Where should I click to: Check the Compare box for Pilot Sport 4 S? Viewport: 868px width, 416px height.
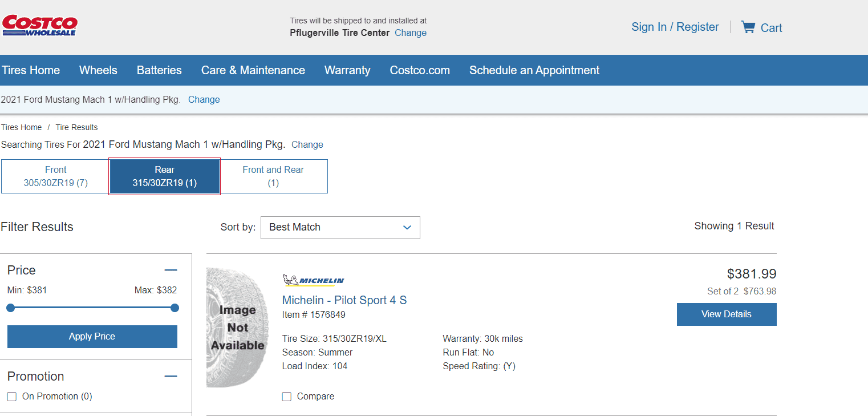click(x=287, y=397)
